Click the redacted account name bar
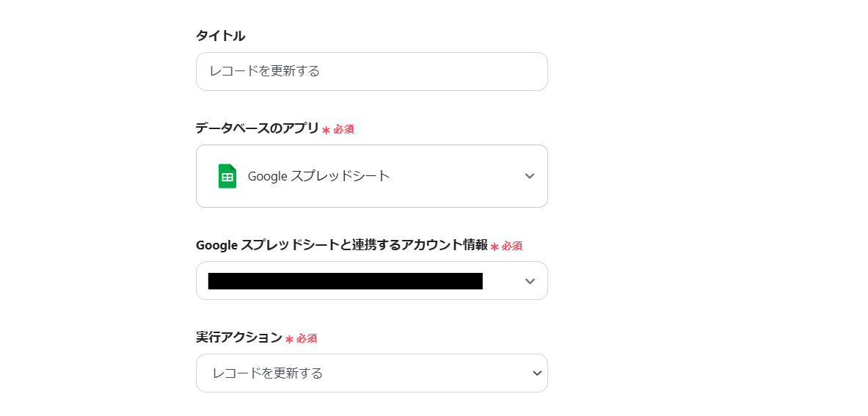 click(x=345, y=281)
